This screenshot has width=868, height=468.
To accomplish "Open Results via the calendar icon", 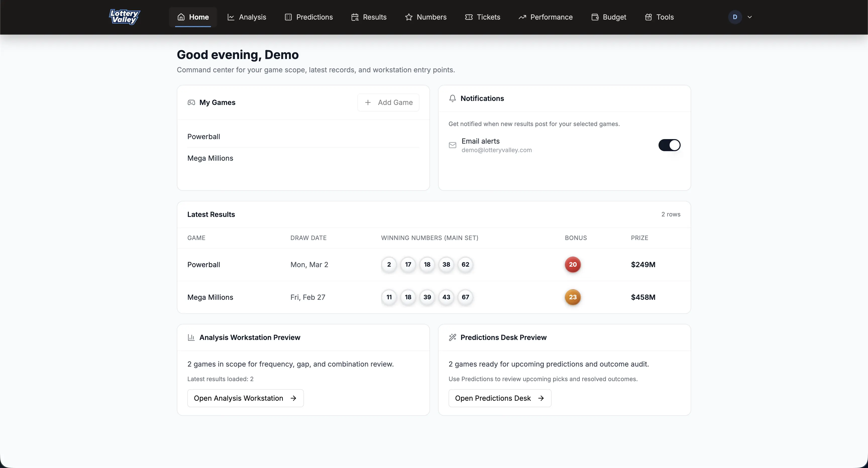I will tap(355, 17).
